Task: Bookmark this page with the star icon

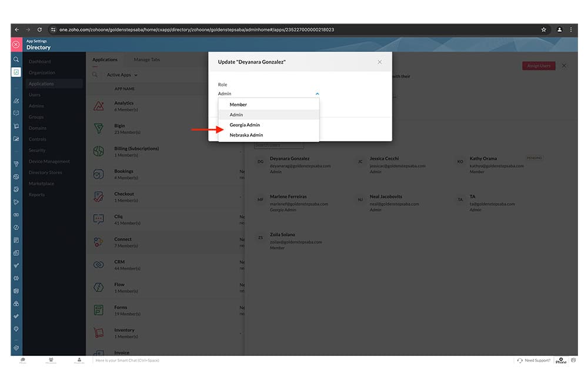Action: pos(543,29)
